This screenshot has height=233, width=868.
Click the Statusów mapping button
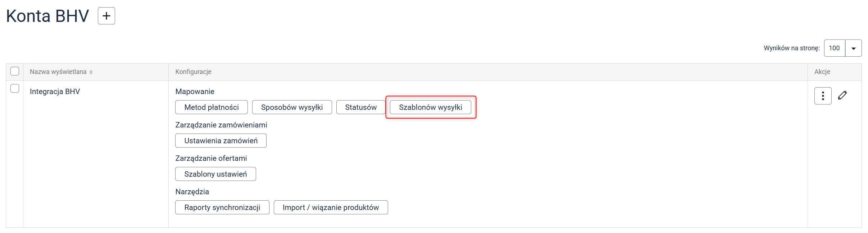(x=361, y=107)
